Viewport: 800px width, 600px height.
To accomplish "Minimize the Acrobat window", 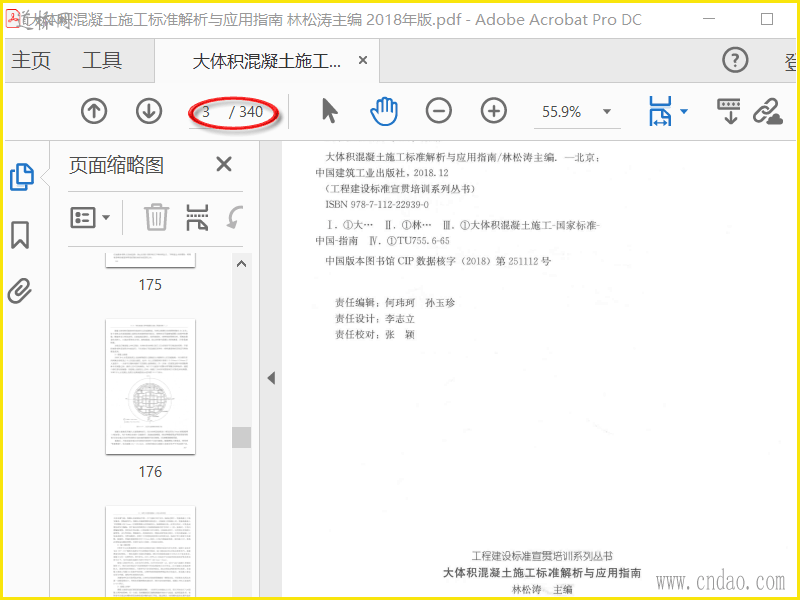I will 709,19.
